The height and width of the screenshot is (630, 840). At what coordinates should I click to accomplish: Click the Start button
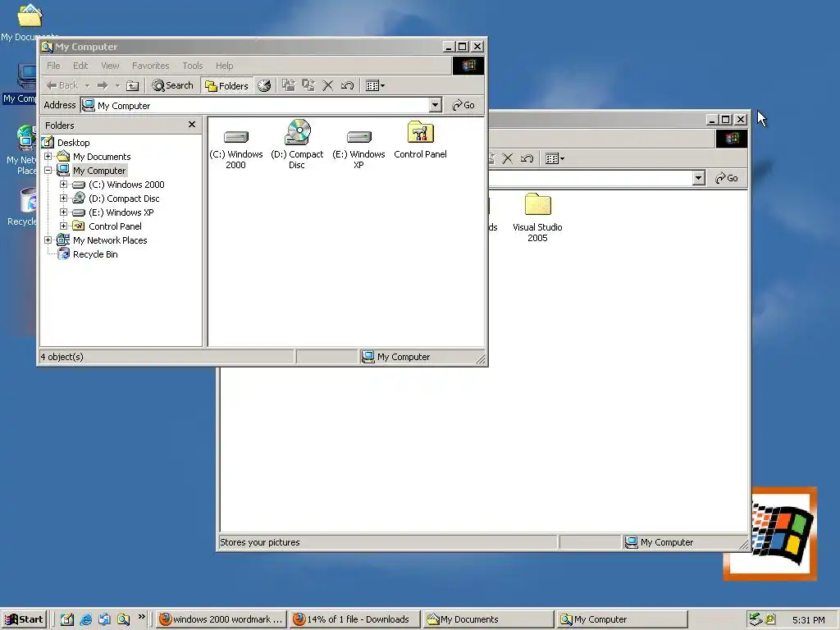click(24, 619)
